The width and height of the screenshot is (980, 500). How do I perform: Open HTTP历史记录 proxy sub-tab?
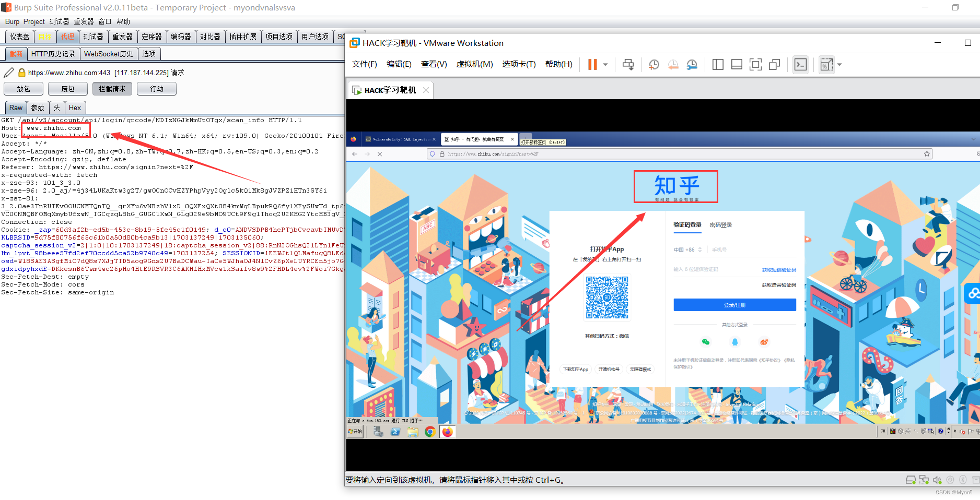point(53,53)
